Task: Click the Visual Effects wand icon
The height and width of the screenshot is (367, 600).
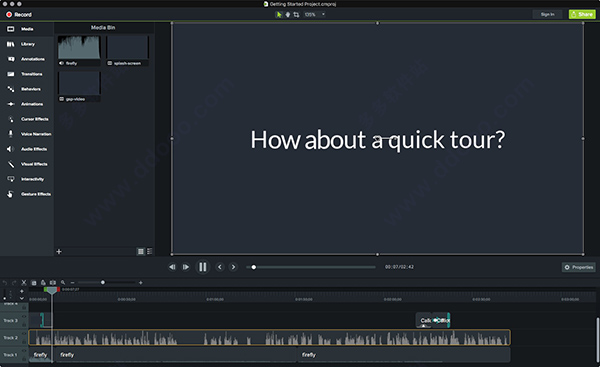Action: [11, 164]
